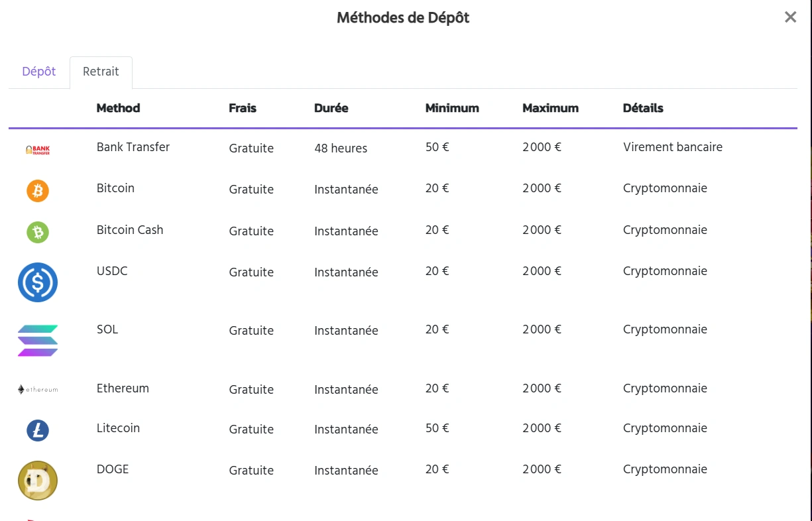This screenshot has height=521, width=812.
Task: Click the Ethereum logo icon
Action: (x=38, y=390)
